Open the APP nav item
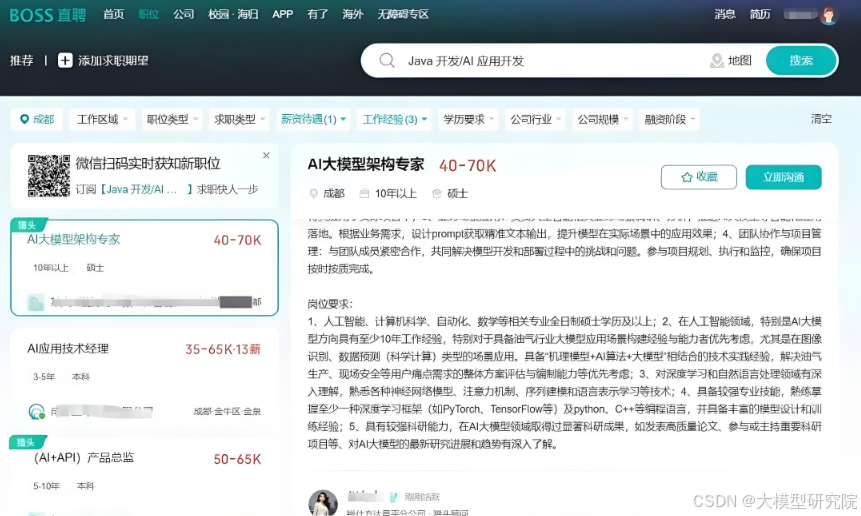 point(282,14)
